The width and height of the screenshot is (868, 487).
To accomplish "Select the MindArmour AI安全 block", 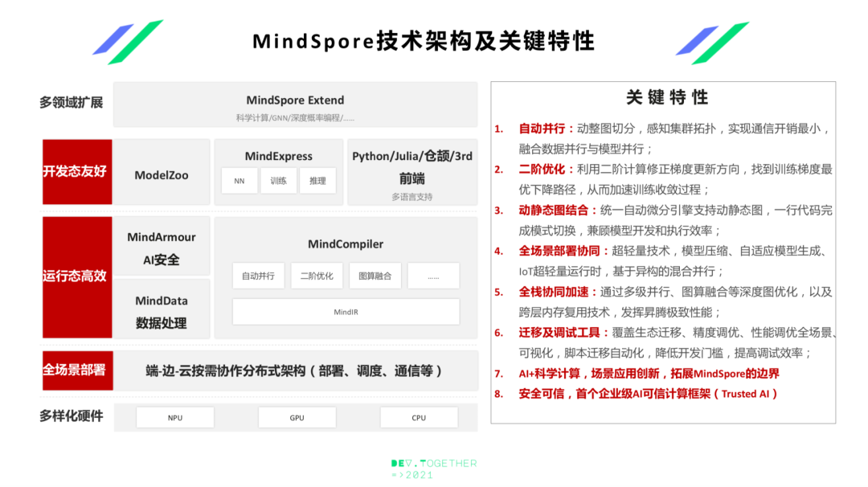I will pos(161,246).
